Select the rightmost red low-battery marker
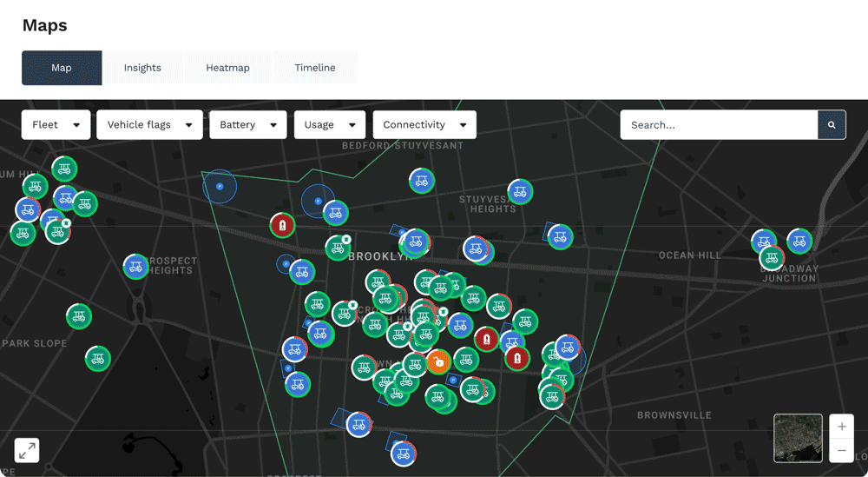Viewport: 868px width, 477px height. [x=517, y=358]
